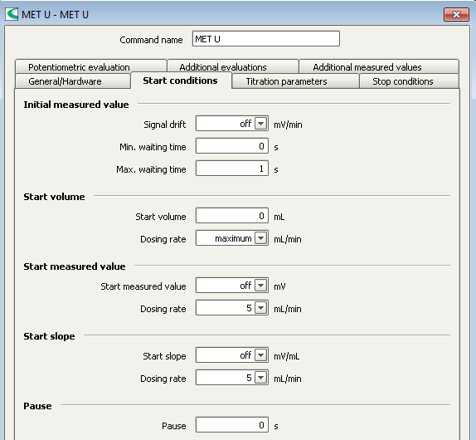The width and height of the screenshot is (476, 440).
Task: Select the Start conditions tab
Action: (x=181, y=81)
